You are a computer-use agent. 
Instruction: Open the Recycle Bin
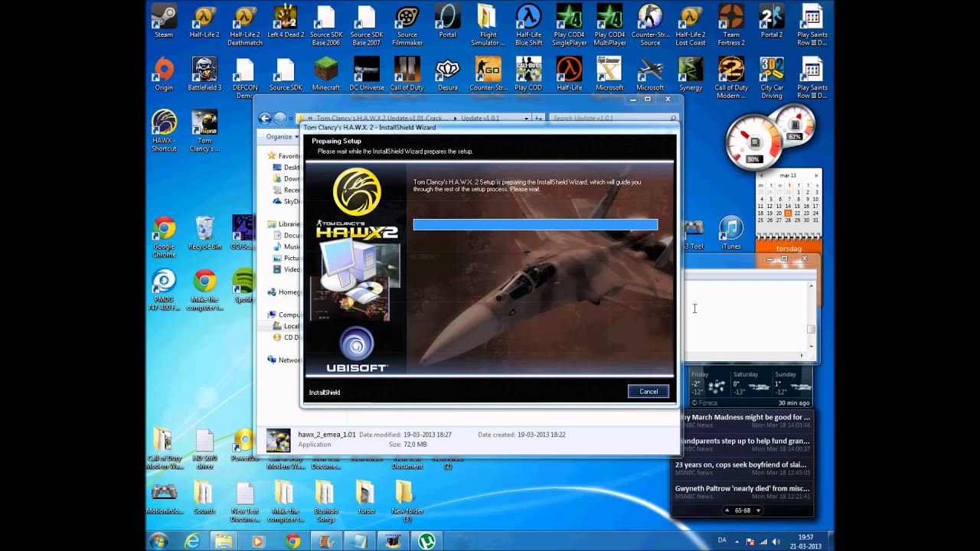click(204, 233)
